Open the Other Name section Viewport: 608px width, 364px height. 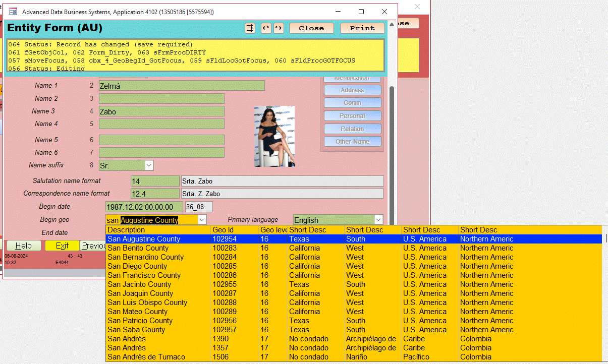(352, 141)
